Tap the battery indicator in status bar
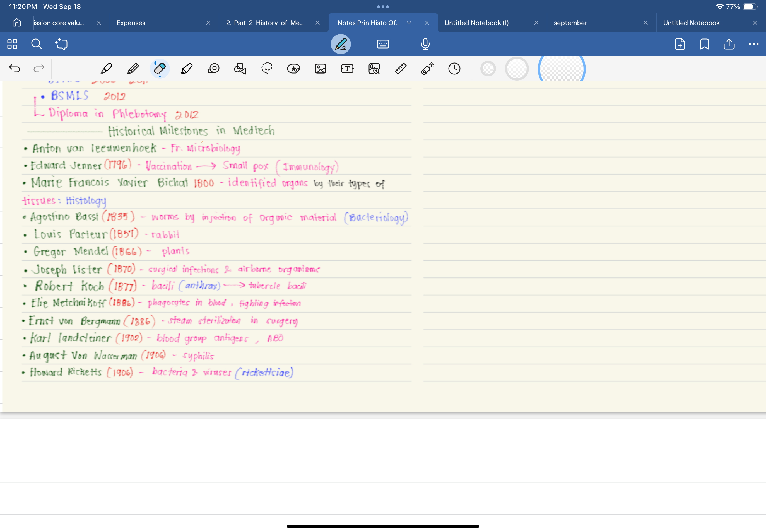The width and height of the screenshot is (766, 532). pyautogui.click(x=750, y=7)
